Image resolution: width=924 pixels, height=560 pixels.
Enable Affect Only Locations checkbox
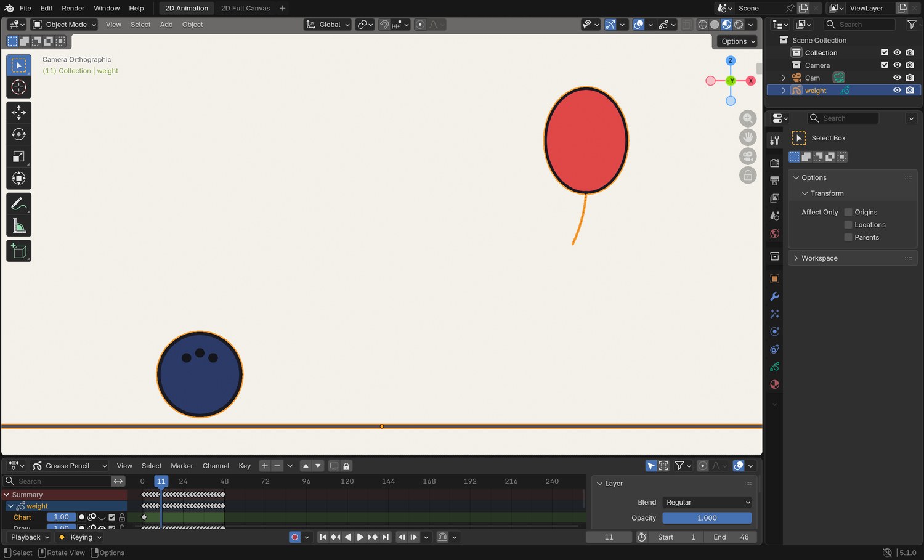(848, 225)
